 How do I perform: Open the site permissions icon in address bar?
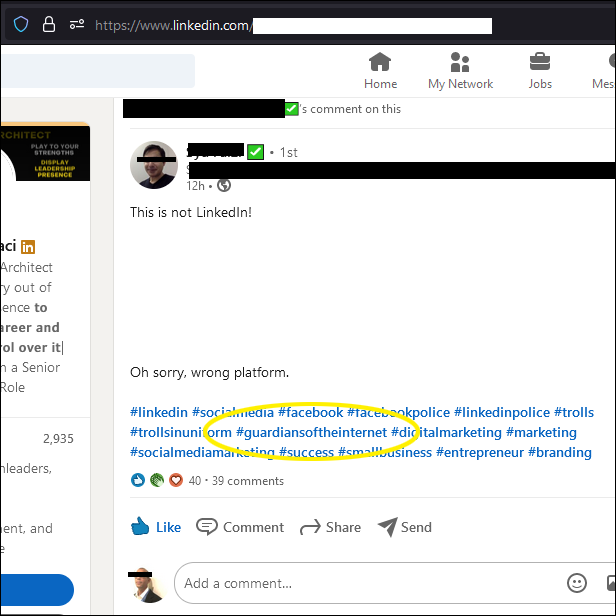(77, 24)
